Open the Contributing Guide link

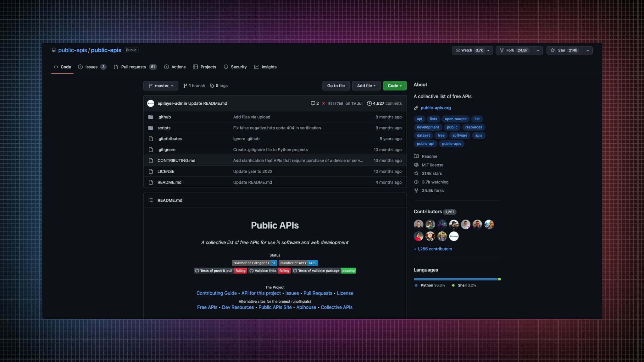point(216,293)
